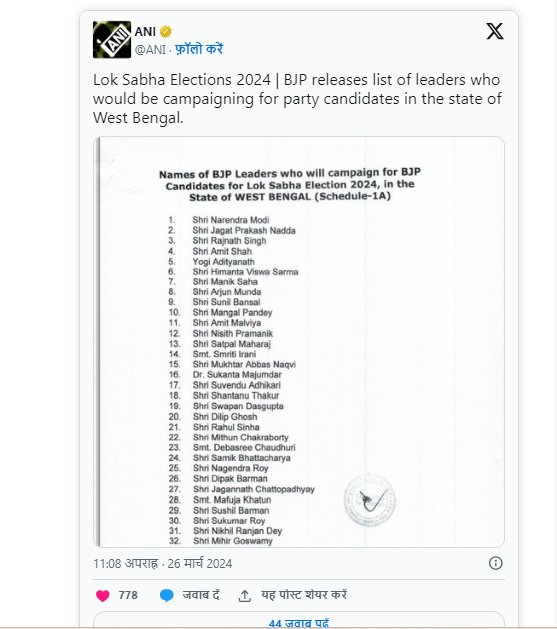Click यह पोस्ट शेयर करें button
Screen dimensions: 557x629
304,595
